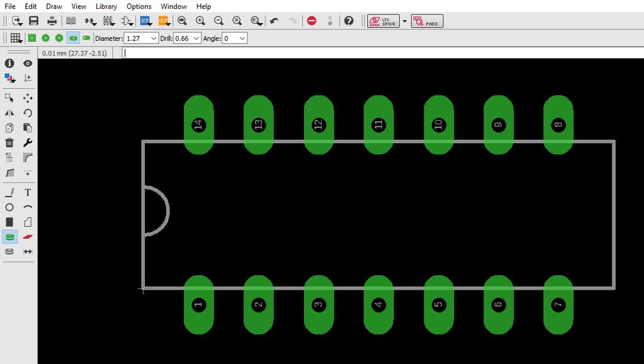644x364 pixels.
Task: Zoom in on the package view
Action: click(x=200, y=21)
